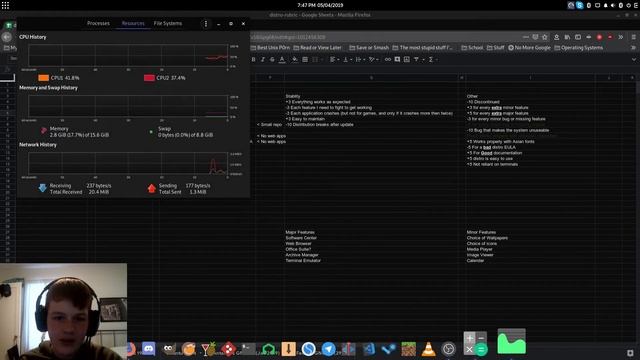
Task: Collapse the Sheets toolbar with the chevron
Action: tap(633, 60)
